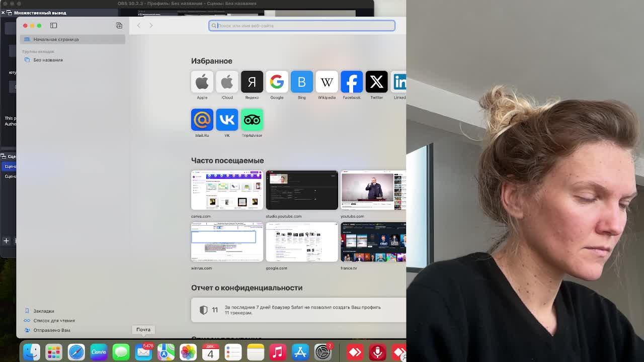The width and height of the screenshot is (644, 362).
Task: Open the TripAdvisor favorite
Action: (x=252, y=119)
